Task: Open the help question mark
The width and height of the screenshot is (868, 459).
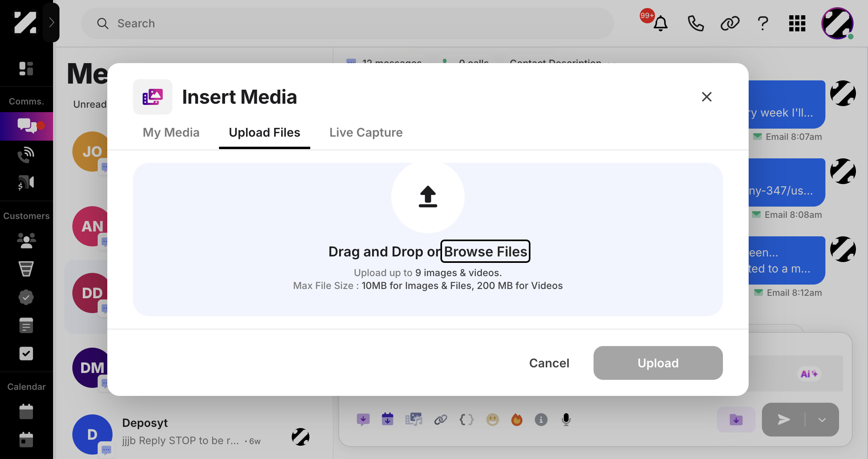Action: tap(763, 23)
